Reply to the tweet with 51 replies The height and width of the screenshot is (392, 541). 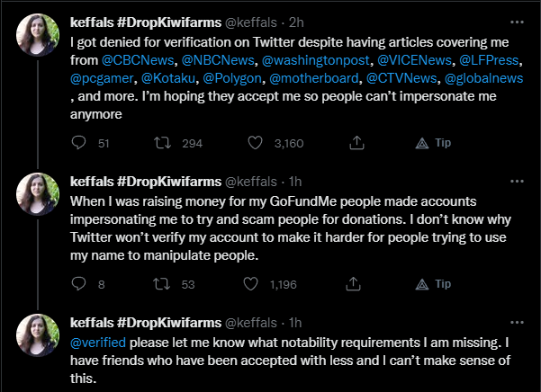pyautogui.click(x=78, y=142)
